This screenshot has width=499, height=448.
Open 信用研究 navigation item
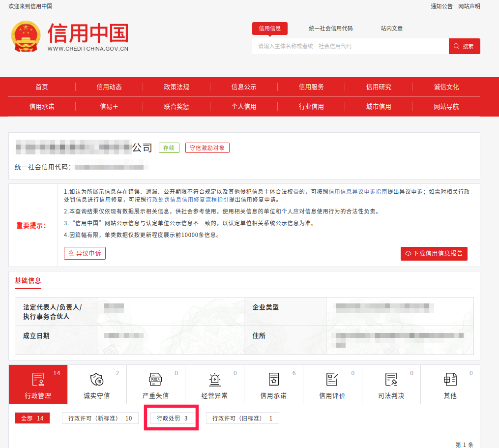pos(379,87)
